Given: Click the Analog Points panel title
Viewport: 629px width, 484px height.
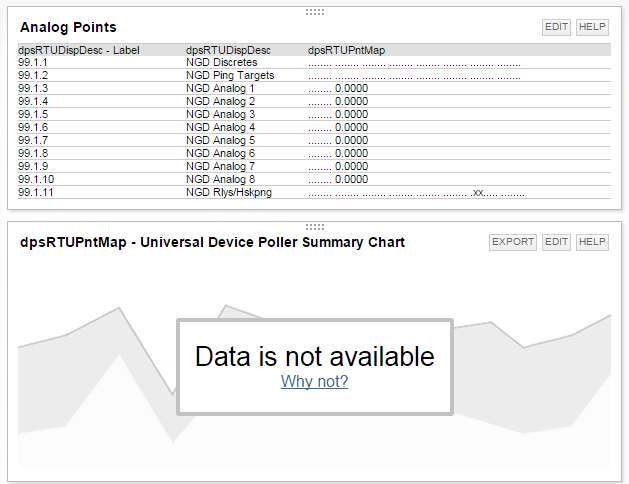Looking at the screenshot, I should 68,27.
